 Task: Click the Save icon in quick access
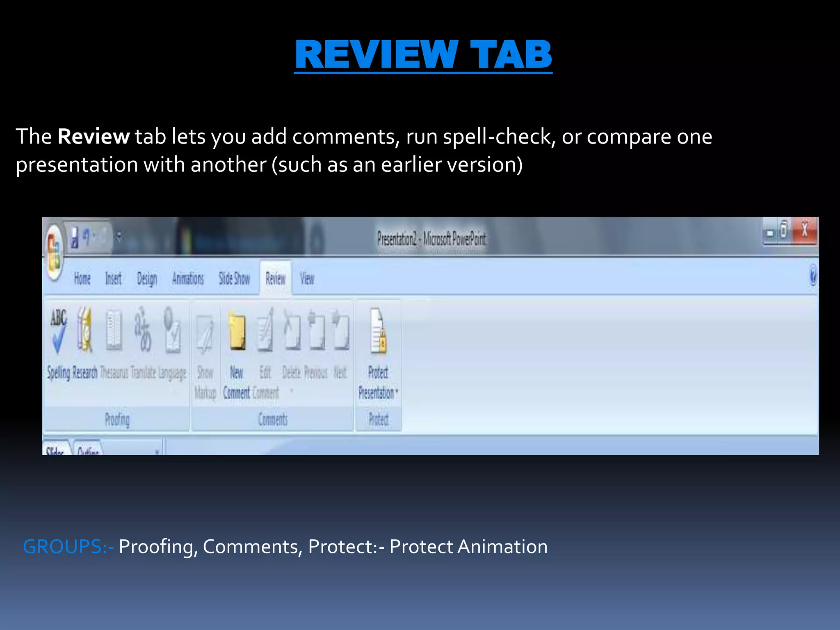[74, 238]
